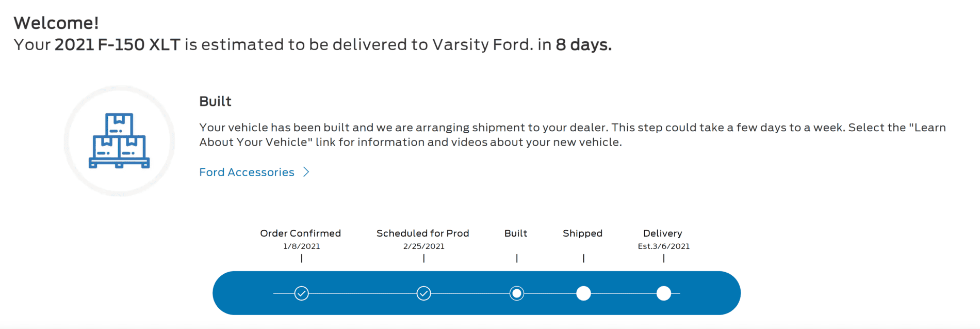Click the 2021 F-150 XLT vehicle text
This screenshot has width=980, height=329.
[x=118, y=44]
